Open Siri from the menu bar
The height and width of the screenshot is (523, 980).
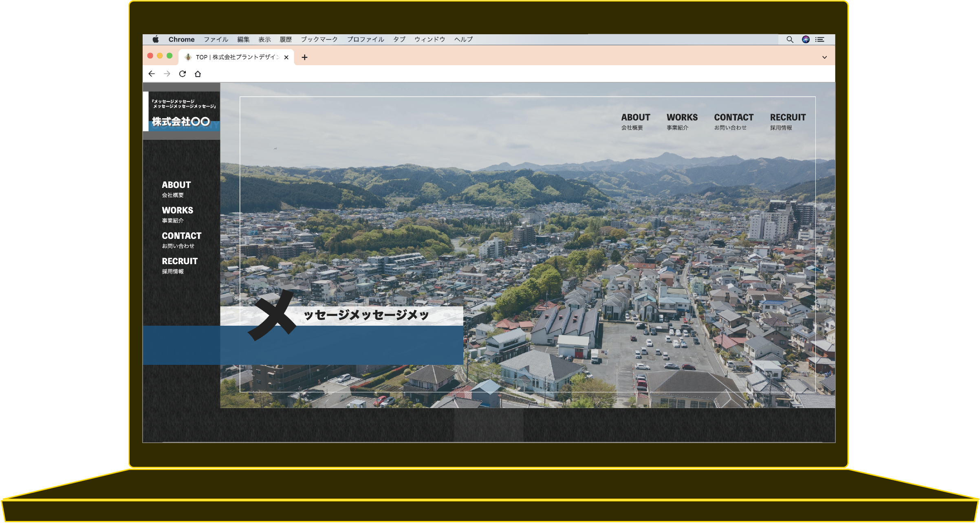pyautogui.click(x=806, y=40)
